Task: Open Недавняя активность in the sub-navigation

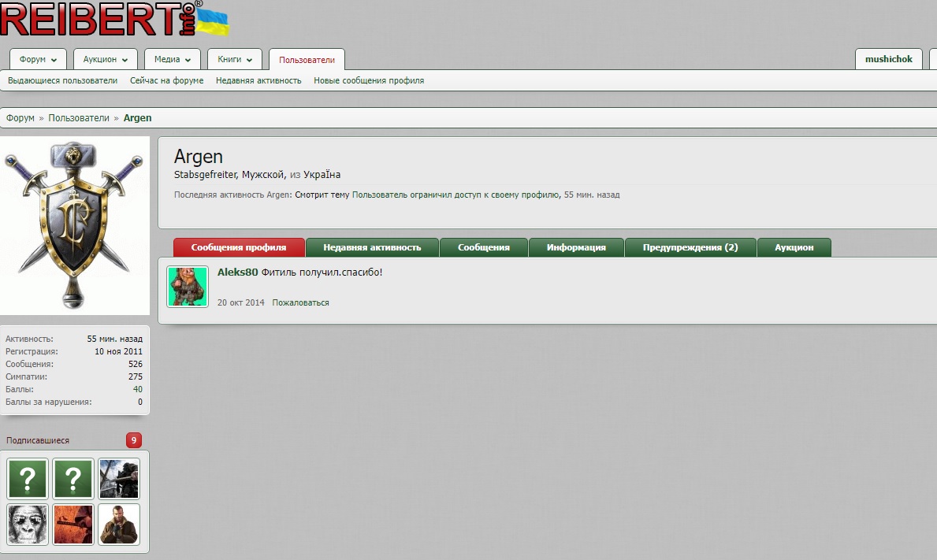Action: pyautogui.click(x=258, y=80)
